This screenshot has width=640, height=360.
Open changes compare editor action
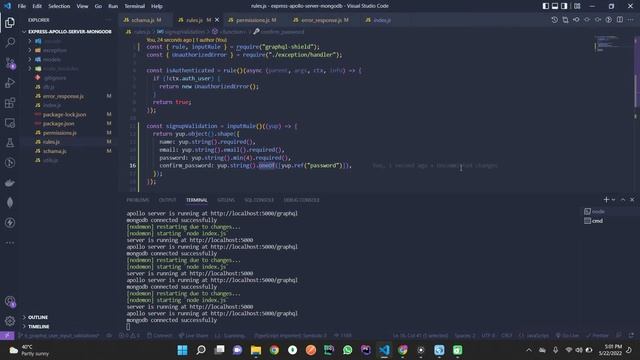pos(565,20)
